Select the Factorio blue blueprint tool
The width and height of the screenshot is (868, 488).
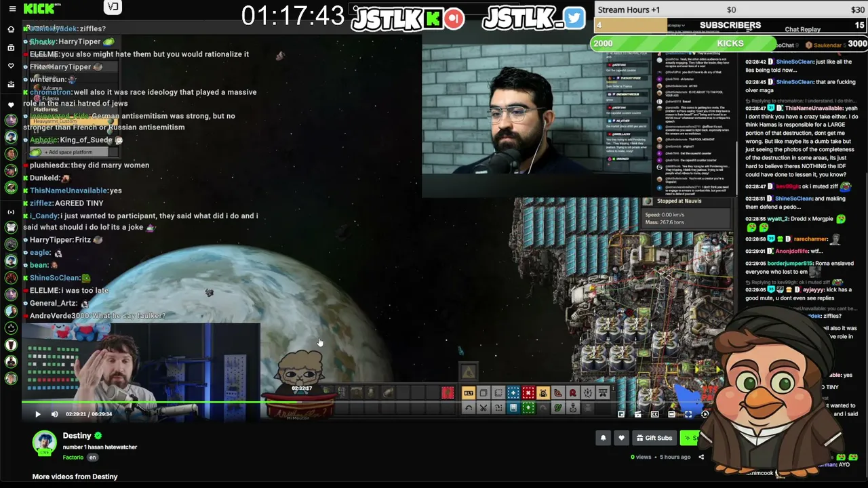click(x=513, y=393)
